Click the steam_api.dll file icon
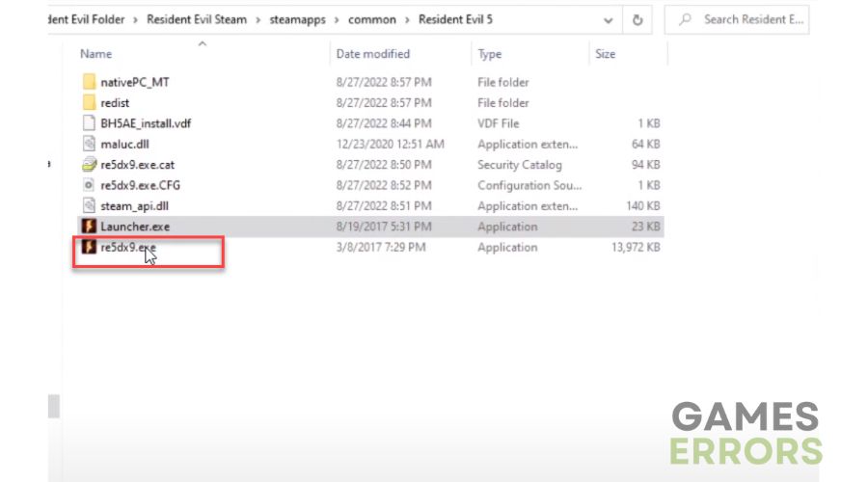 (89, 206)
